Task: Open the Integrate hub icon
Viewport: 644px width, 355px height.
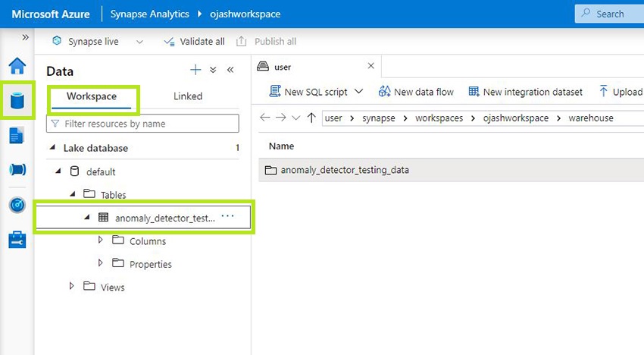Action: 17,170
